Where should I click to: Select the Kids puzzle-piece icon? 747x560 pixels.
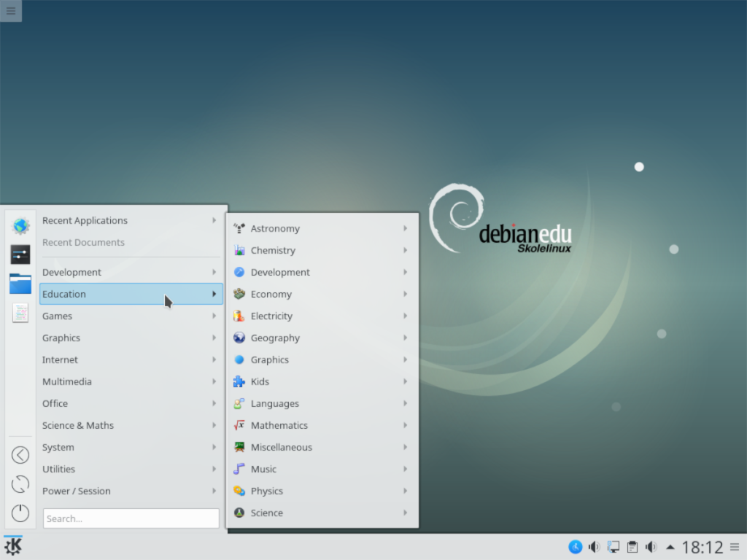(239, 381)
